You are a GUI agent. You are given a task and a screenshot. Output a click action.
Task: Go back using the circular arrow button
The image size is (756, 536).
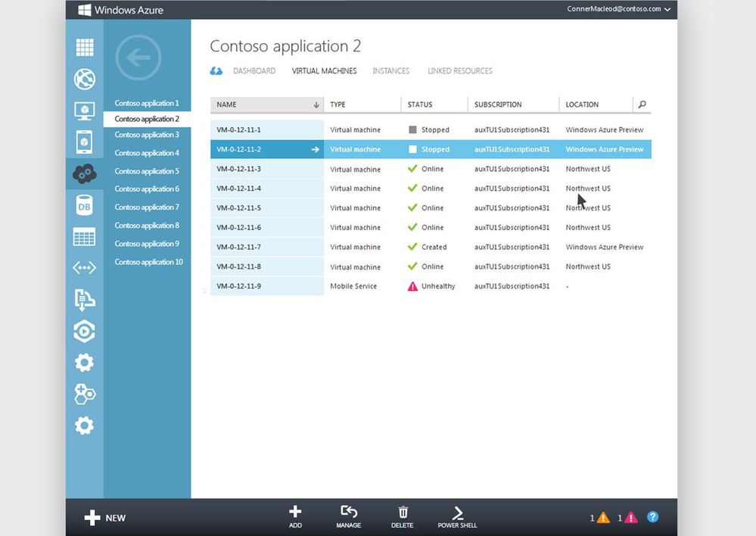[138, 58]
